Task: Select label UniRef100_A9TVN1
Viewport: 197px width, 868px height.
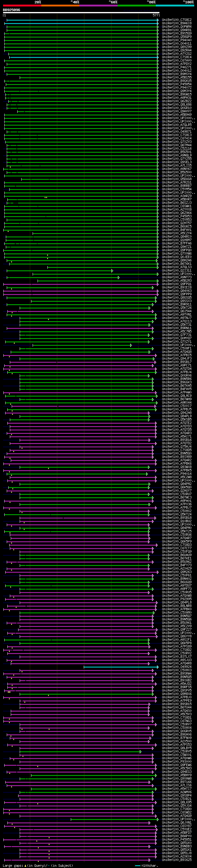Action: [177, 315]
